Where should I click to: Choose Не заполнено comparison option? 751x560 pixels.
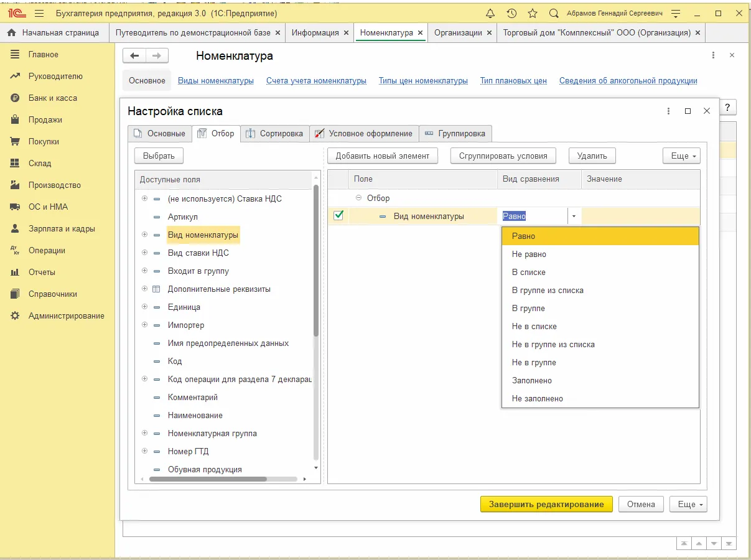pos(538,398)
